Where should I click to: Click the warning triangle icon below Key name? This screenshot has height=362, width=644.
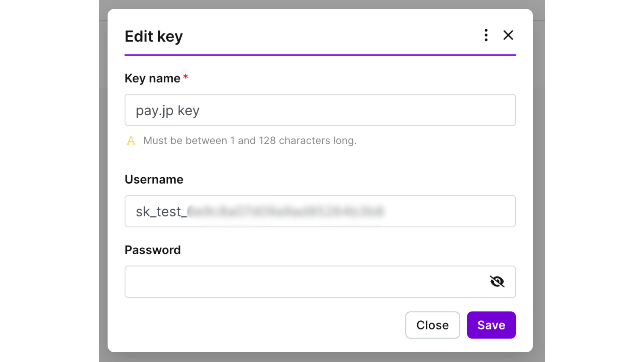click(x=131, y=140)
